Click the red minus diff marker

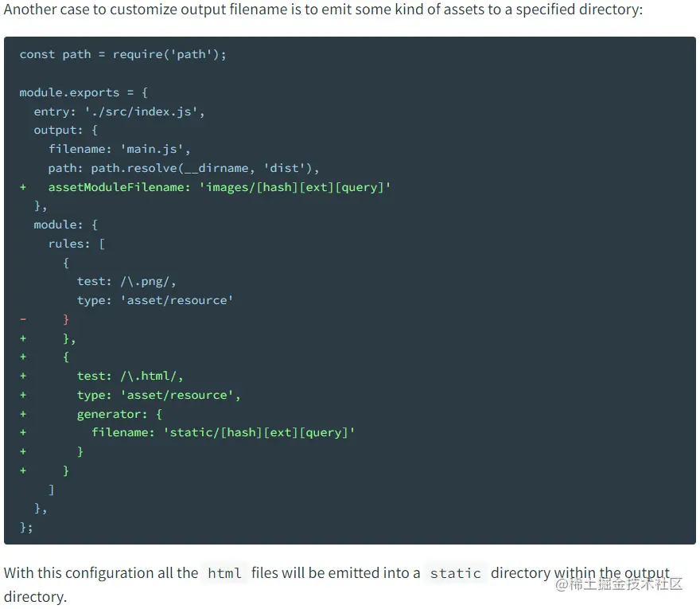pos(23,319)
